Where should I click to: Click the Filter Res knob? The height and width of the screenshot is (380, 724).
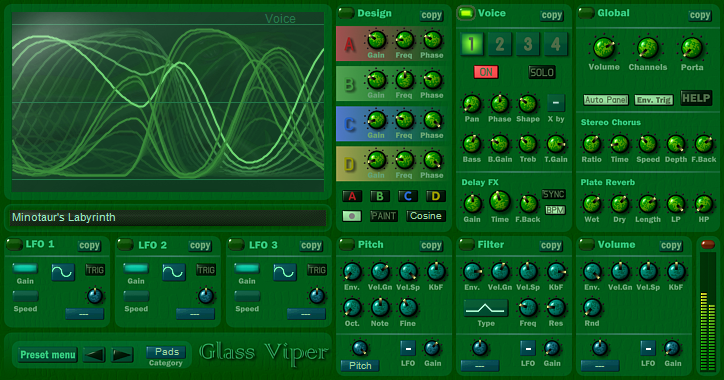point(556,308)
